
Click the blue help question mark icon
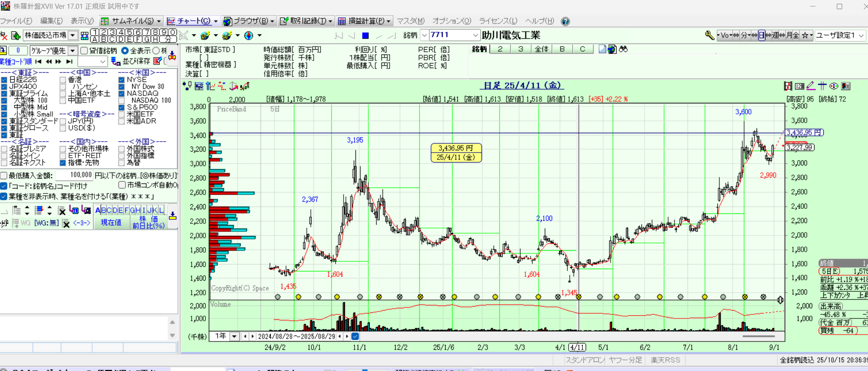coord(565,21)
